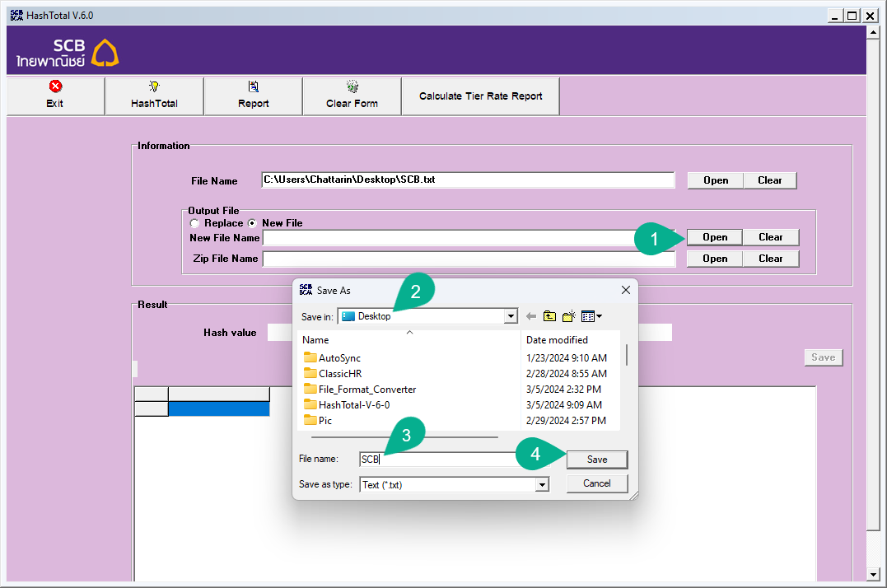Click Clear beside Zip File Name
Viewport: 887px width, 588px height.
point(771,259)
